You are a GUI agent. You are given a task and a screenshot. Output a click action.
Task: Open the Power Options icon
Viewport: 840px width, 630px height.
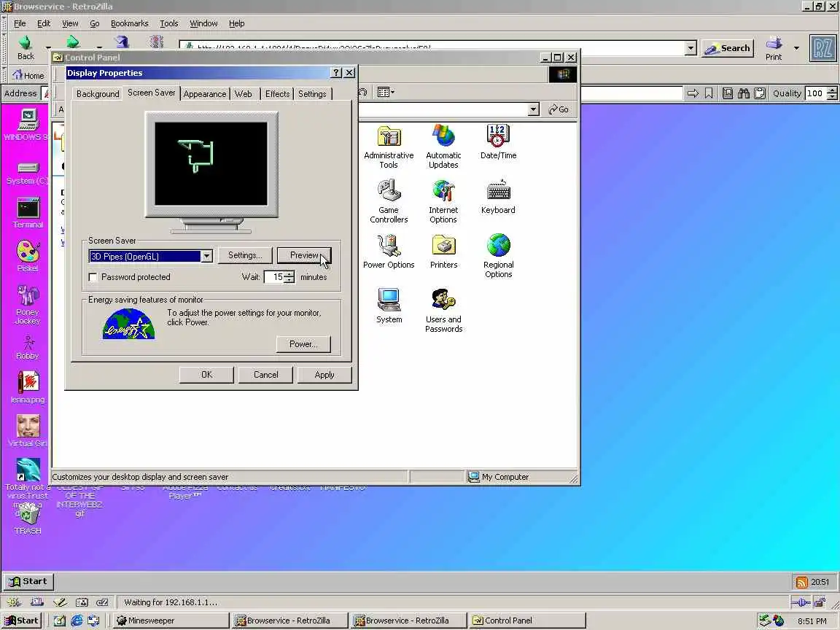[389, 252]
